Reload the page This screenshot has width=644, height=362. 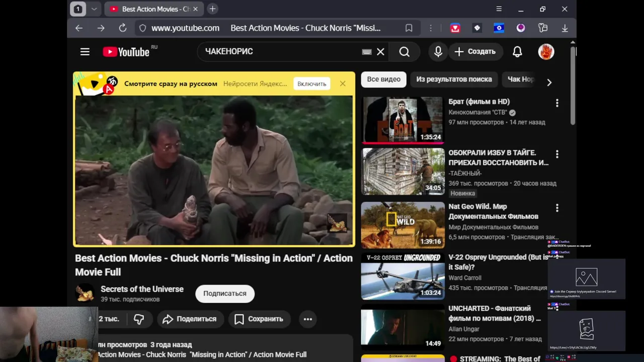[x=123, y=28]
